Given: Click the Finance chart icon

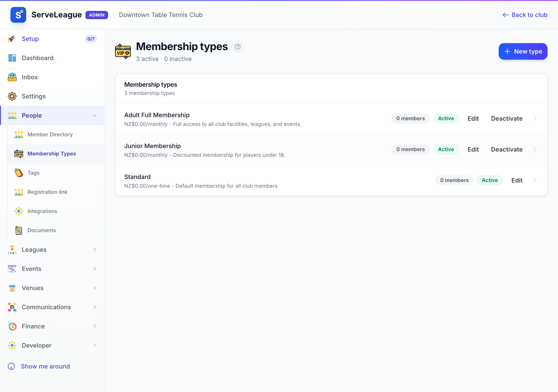Looking at the screenshot, I should 12,326.
